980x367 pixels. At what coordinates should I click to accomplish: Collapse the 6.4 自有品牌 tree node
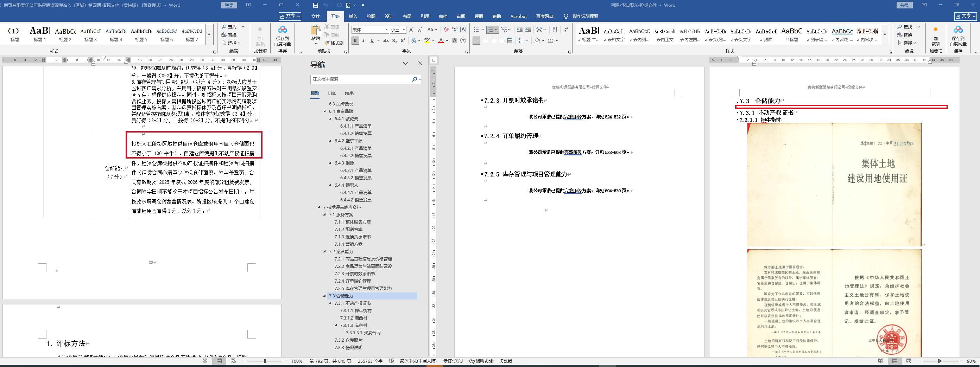pyautogui.click(x=324, y=111)
